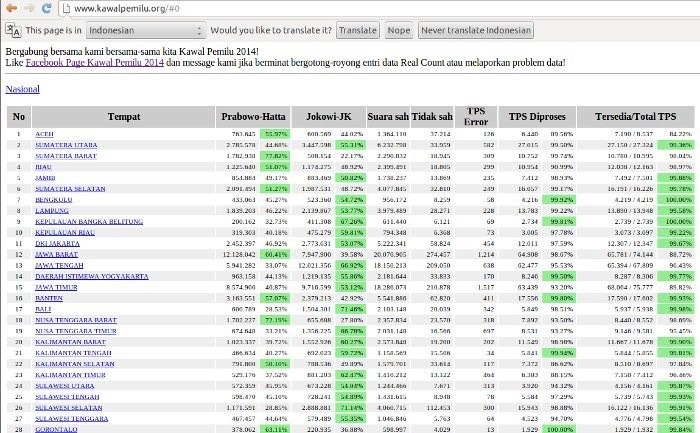Visit the JAWA BARAT province link
This screenshot has width=700, height=433.
tap(56, 254)
